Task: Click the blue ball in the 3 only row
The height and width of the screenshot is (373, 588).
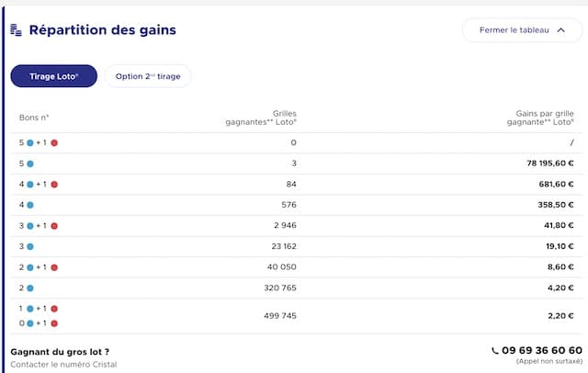Action: (30, 246)
